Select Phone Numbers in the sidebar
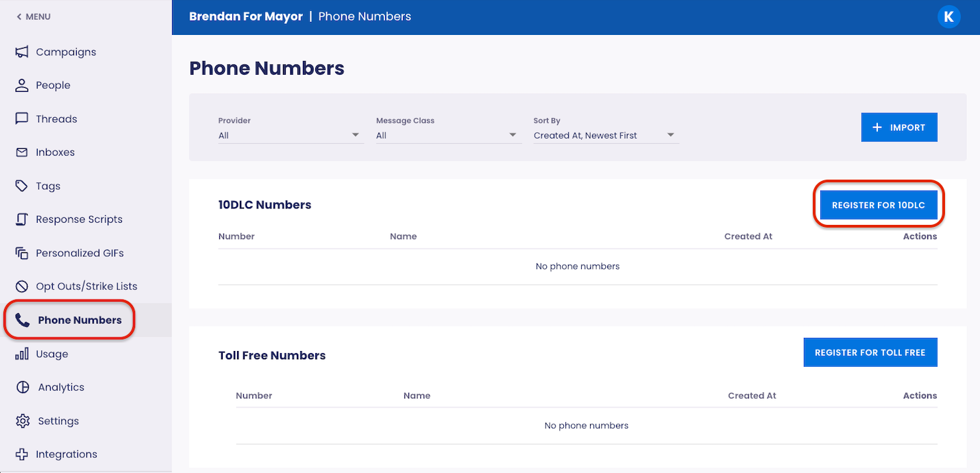Image resolution: width=980 pixels, height=473 pixels. pos(69,319)
